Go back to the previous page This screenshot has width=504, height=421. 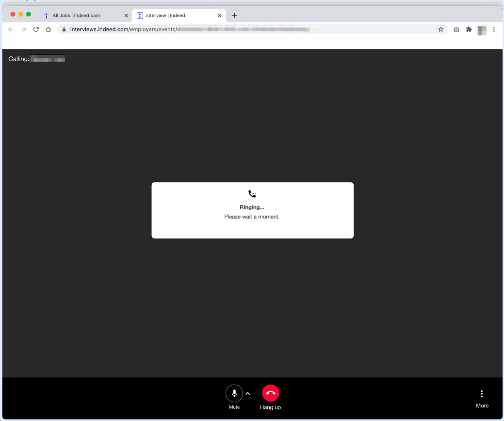coord(11,29)
